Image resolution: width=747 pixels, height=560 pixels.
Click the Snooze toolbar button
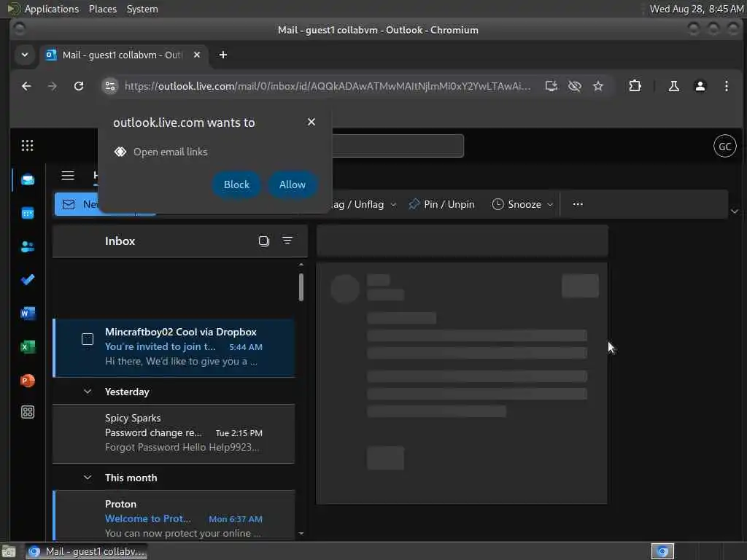point(517,204)
